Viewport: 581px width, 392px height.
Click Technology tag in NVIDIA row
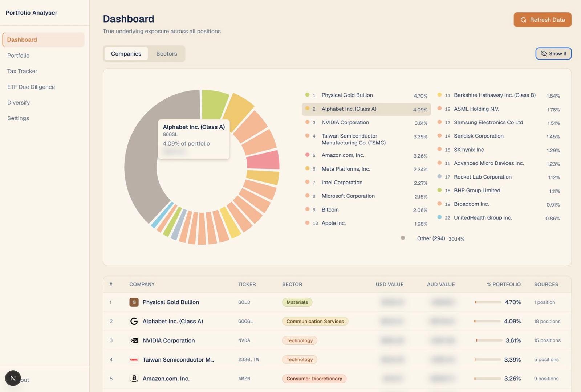point(300,340)
